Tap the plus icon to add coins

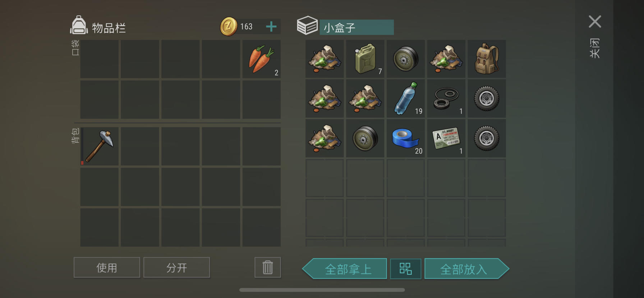(271, 27)
